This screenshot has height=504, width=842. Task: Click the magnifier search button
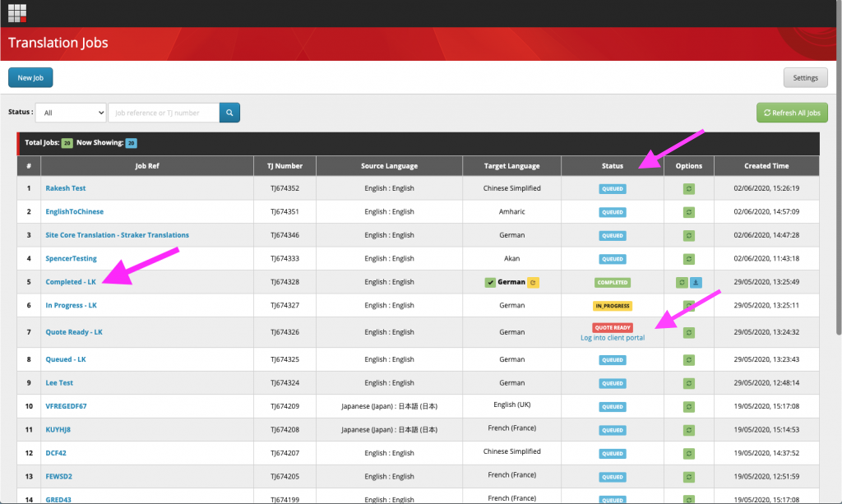click(x=229, y=113)
